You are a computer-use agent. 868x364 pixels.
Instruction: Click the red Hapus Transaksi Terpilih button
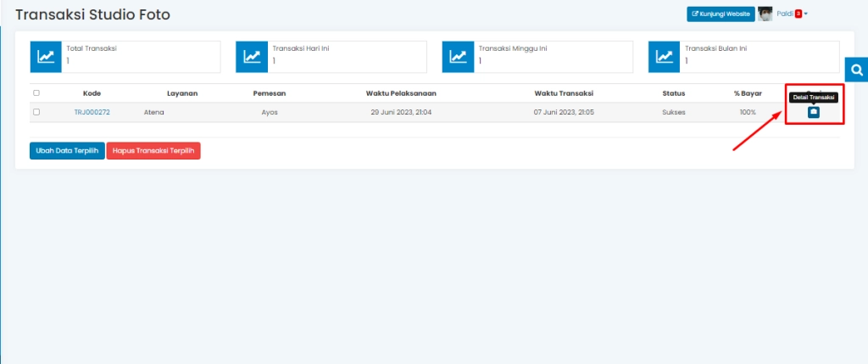[x=153, y=150]
